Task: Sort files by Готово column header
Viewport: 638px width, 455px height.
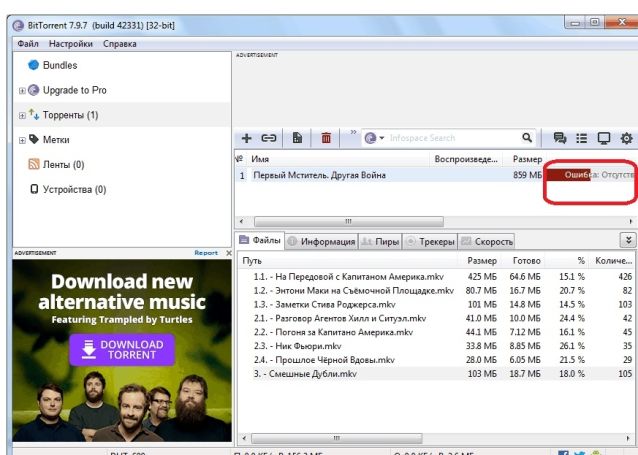Action: [x=527, y=261]
